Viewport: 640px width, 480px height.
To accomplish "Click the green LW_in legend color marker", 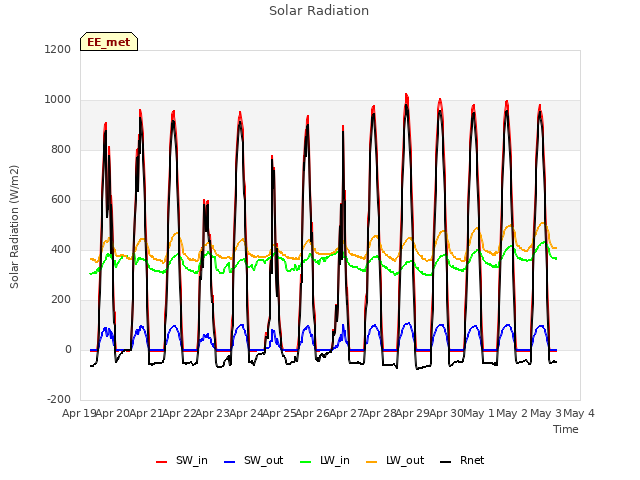I will [x=306, y=462].
